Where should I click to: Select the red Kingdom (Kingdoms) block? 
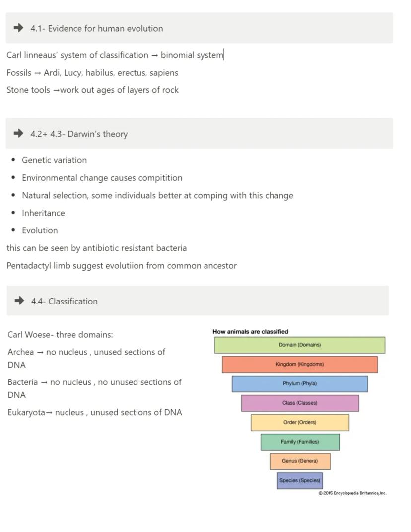299,364
